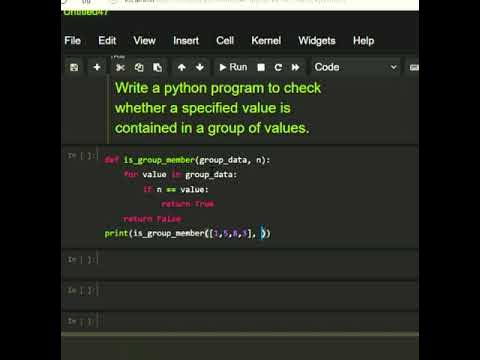Image resolution: width=480 pixels, height=360 pixels.
Task: Open the Kernel menu
Action: (266, 41)
